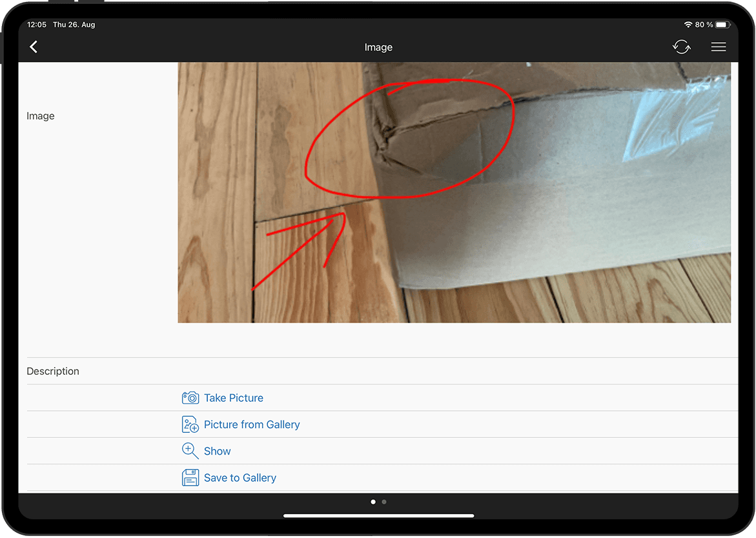Select the first page indicator dot
This screenshot has height=538, width=756.
click(x=373, y=501)
